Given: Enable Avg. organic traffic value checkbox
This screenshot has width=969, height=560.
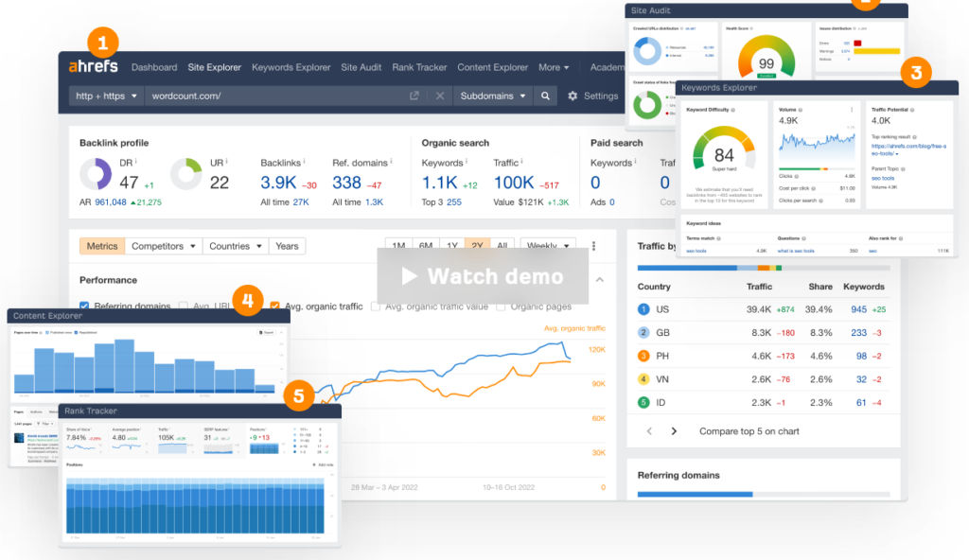Looking at the screenshot, I should point(377,306).
